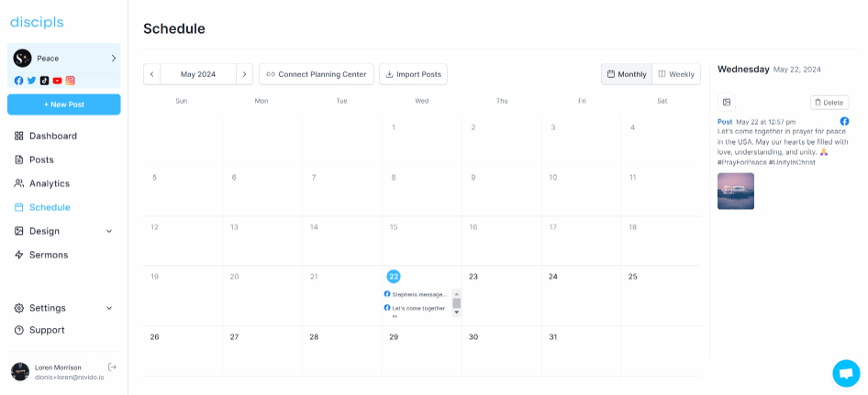Select May 30 on calendar
Screen dimensions: 868x395
tap(473, 337)
